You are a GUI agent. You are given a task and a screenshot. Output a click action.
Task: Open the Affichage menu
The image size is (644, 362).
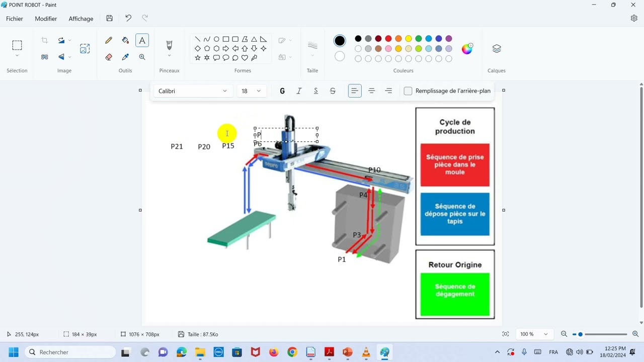81,19
